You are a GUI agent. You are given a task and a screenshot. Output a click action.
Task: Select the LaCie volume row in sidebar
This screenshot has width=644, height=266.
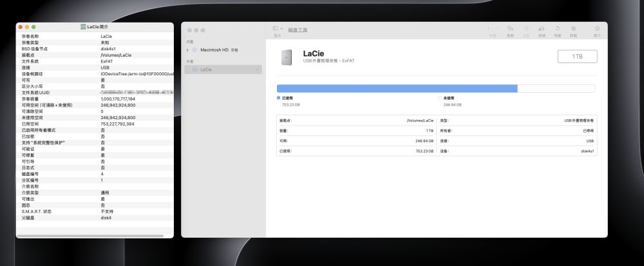223,70
